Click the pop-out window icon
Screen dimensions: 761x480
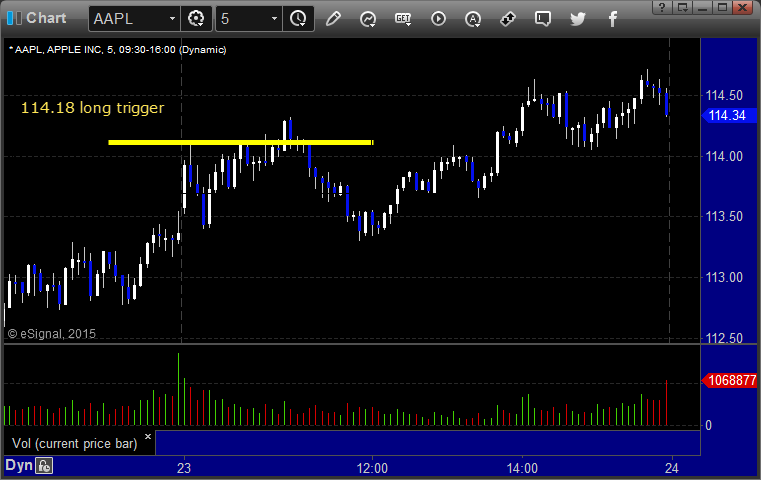coord(682,7)
